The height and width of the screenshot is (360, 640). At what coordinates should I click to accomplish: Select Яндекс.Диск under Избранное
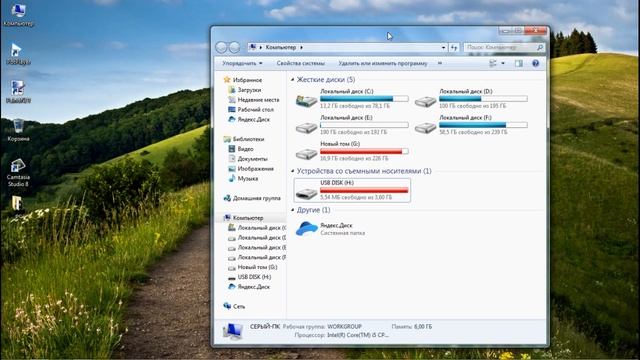[253, 119]
